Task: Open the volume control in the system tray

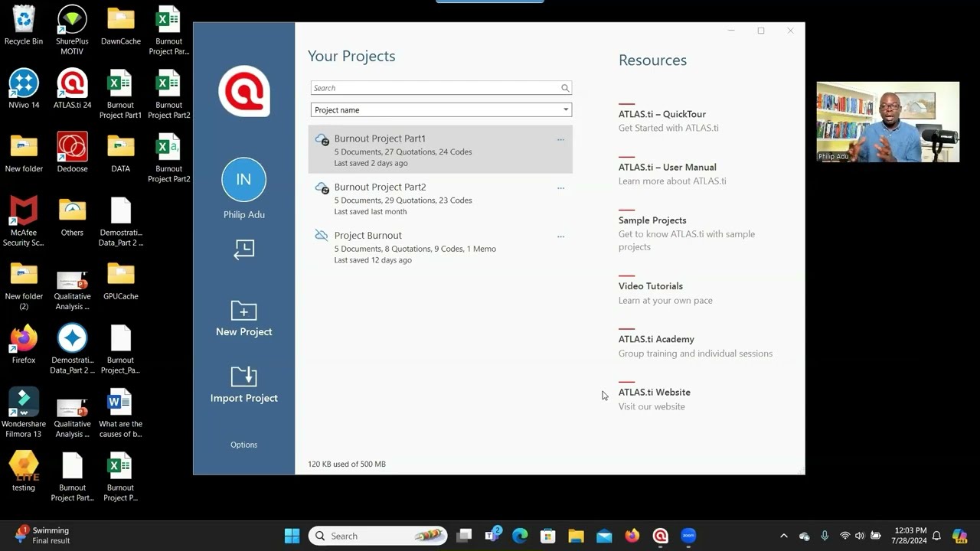Action: (x=860, y=536)
